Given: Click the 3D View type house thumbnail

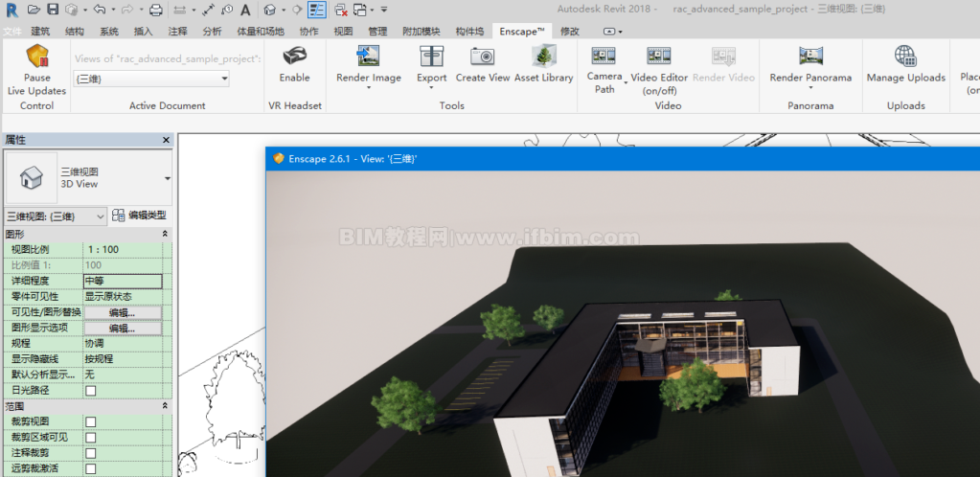Looking at the screenshot, I should (x=32, y=178).
